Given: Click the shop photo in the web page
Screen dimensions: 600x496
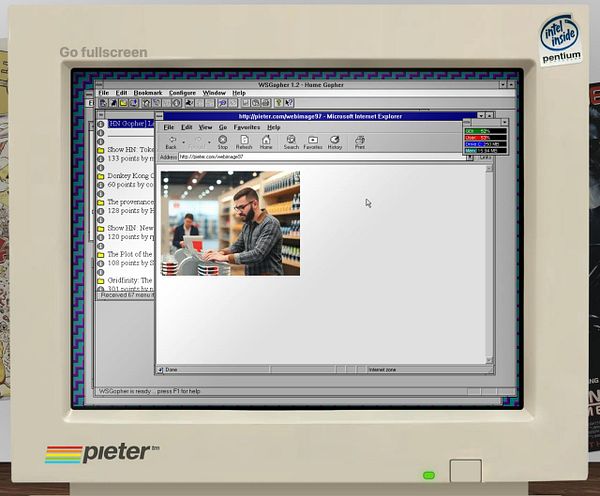Looking at the screenshot, I should click(x=230, y=223).
